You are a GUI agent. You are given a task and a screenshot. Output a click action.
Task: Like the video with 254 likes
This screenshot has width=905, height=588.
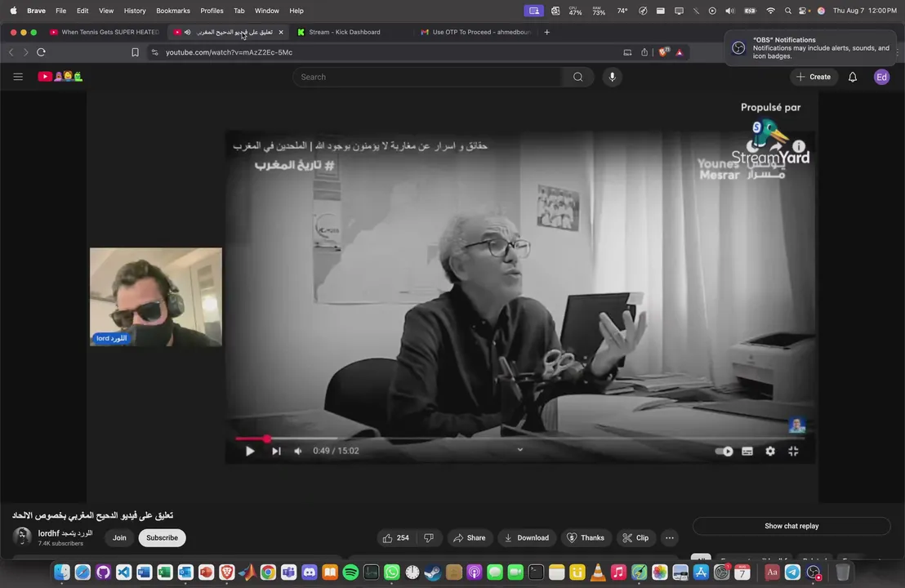coord(396,538)
